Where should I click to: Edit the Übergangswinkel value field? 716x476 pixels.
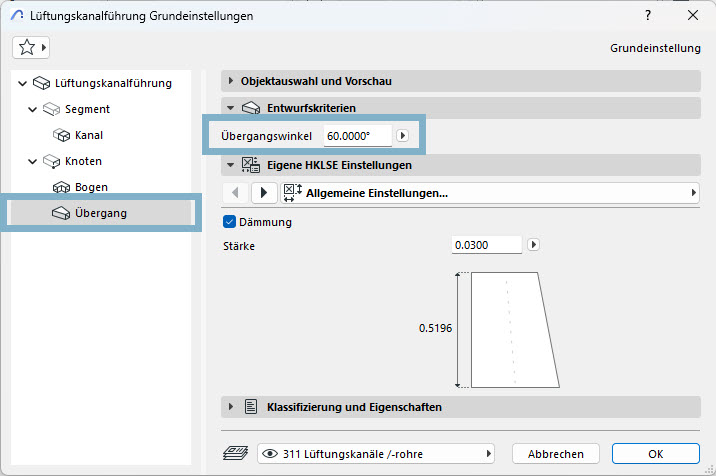click(x=358, y=136)
